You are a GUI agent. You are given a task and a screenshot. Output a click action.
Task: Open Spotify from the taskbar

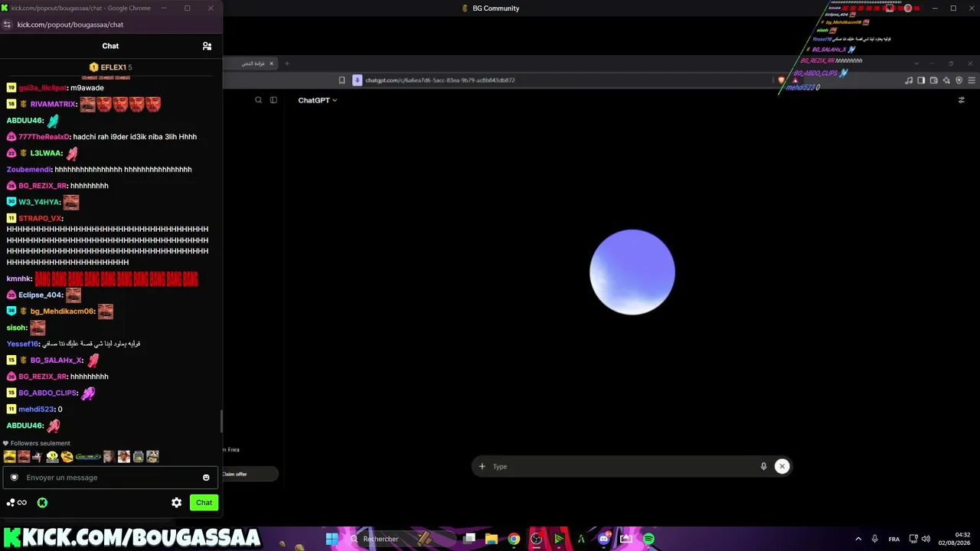tap(648, 539)
